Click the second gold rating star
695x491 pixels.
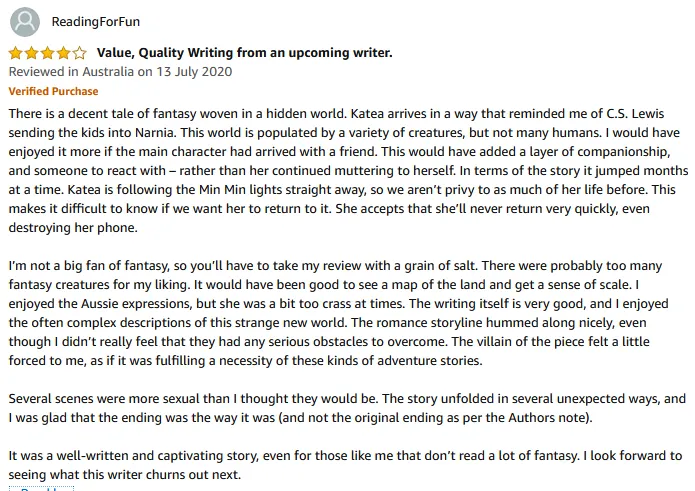(31, 53)
